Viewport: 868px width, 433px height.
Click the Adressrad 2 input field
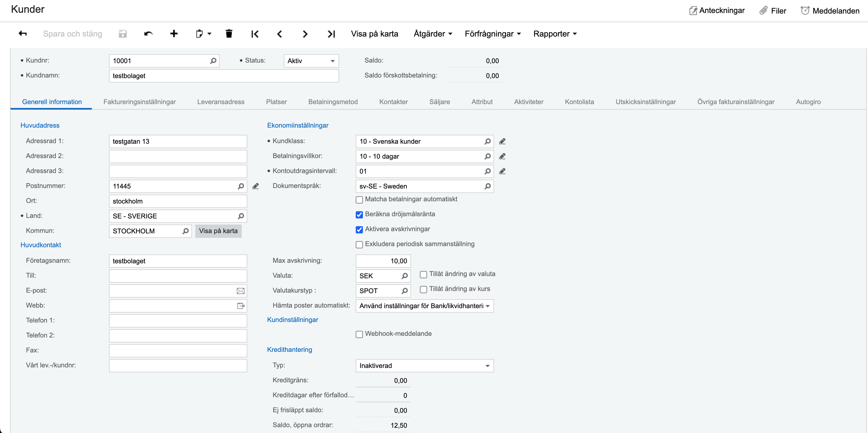[178, 156]
